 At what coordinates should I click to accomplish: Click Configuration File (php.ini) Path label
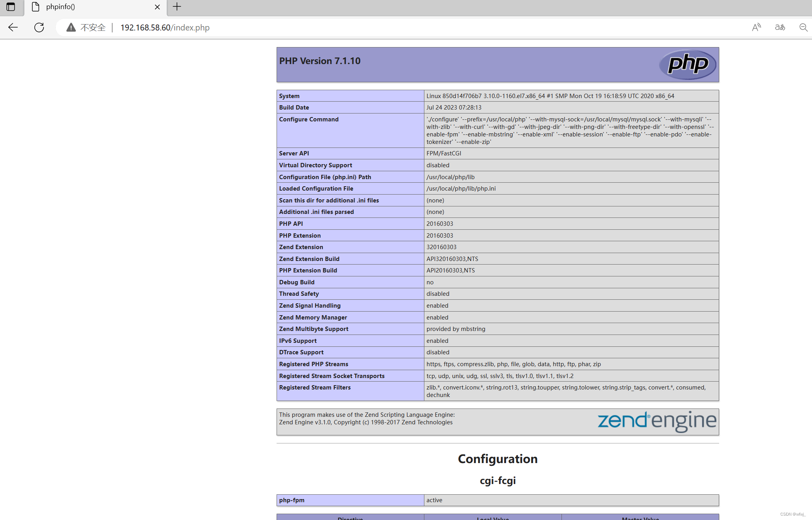click(x=325, y=177)
